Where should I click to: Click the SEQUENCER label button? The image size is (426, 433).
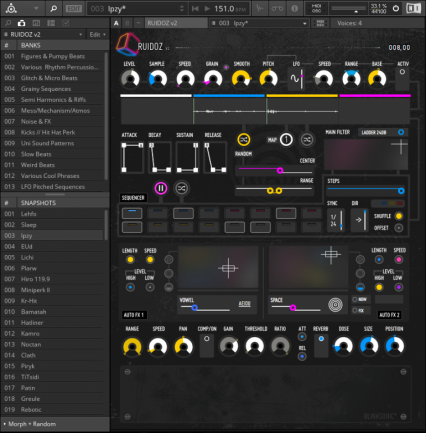click(133, 198)
